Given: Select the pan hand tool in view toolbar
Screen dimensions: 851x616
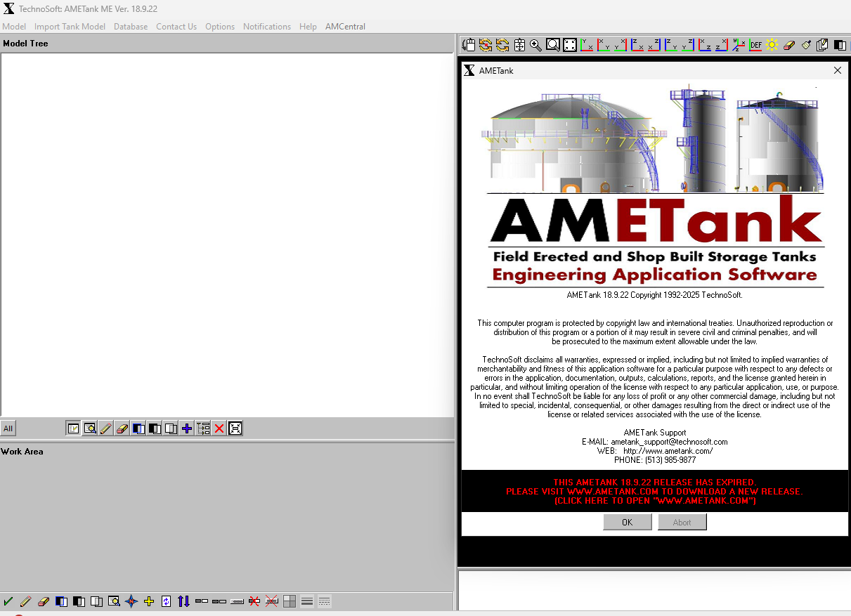Looking at the screenshot, I should tap(469, 45).
